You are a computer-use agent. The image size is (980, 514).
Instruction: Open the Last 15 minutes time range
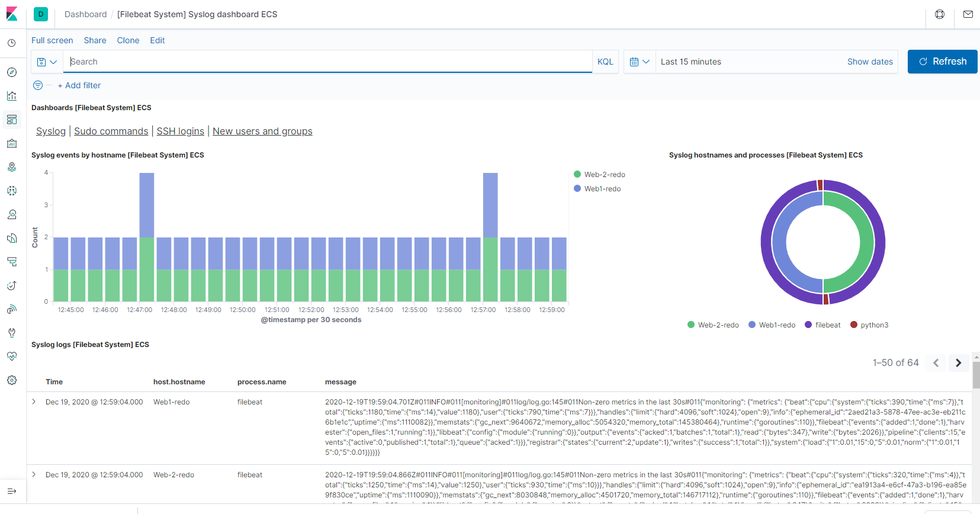[691, 62]
